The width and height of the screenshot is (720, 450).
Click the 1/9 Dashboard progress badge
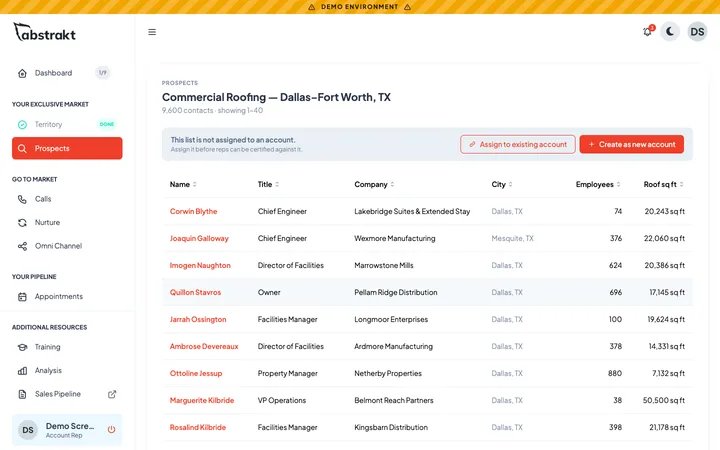click(x=102, y=73)
